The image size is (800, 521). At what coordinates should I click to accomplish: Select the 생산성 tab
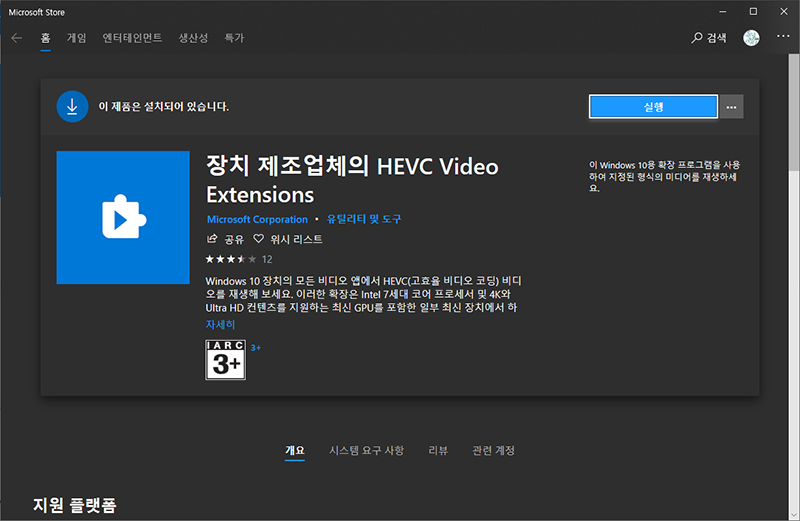coord(193,38)
